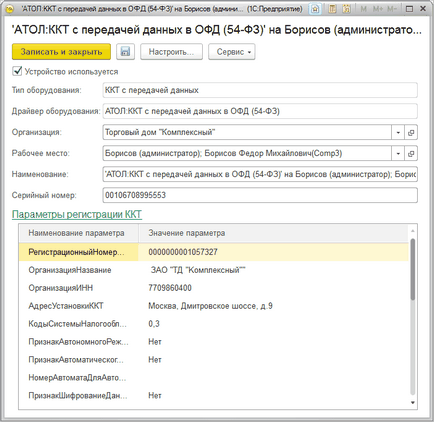Click the vertical scrollbar thumb in parameters table
Screen dimensions: 434x422
413,269
